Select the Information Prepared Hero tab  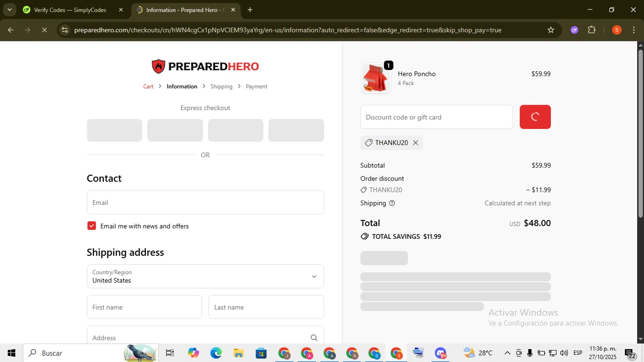[185, 10]
